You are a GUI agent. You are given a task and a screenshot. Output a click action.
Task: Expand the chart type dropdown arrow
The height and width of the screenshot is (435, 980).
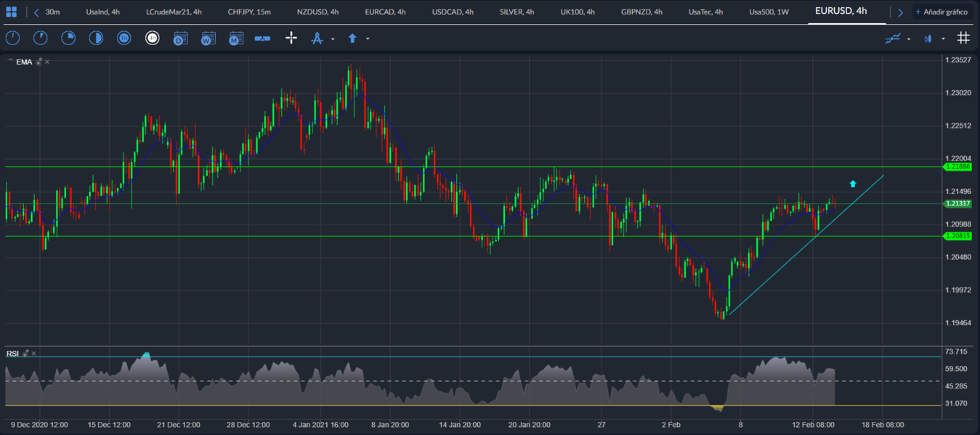coord(943,38)
